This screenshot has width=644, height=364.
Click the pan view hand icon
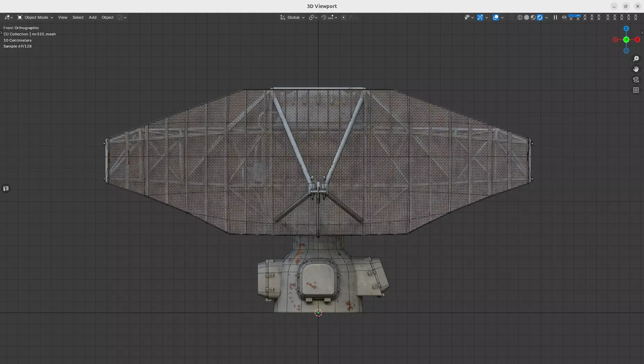[x=636, y=69]
